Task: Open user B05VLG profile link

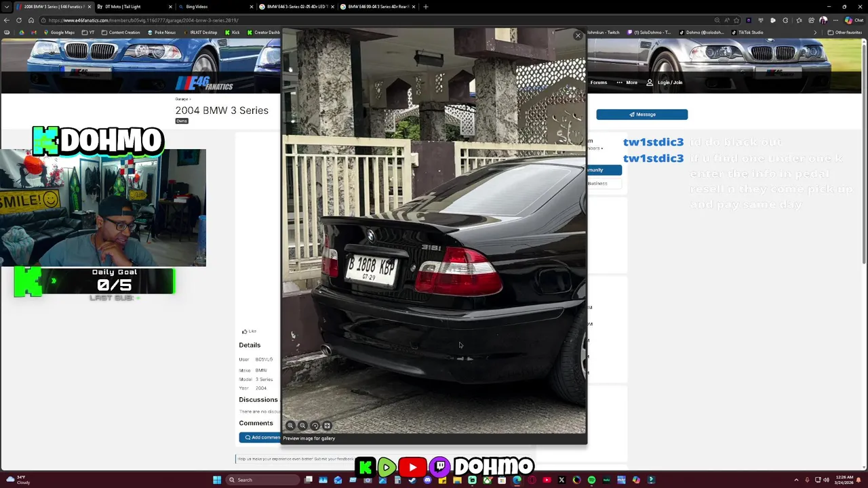Action: (x=264, y=359)
